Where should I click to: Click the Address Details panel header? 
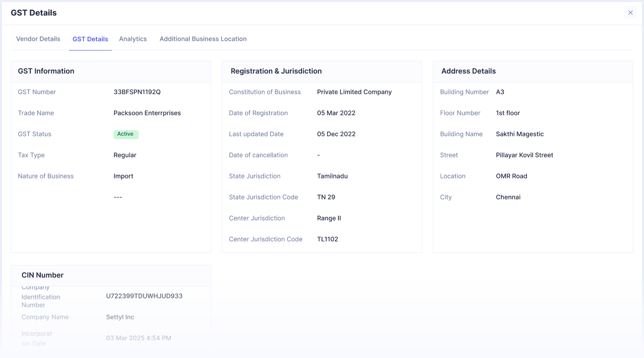[x=468, y=71]
